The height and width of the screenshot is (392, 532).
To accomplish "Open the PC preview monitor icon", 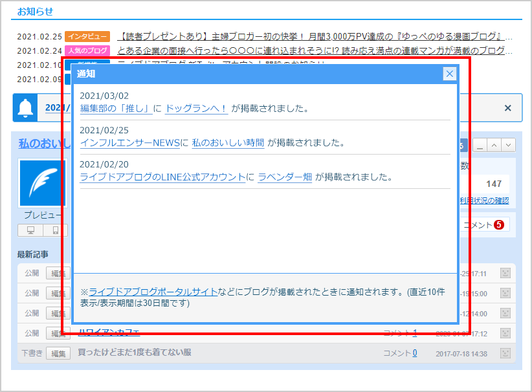I will tap(30, 230).
